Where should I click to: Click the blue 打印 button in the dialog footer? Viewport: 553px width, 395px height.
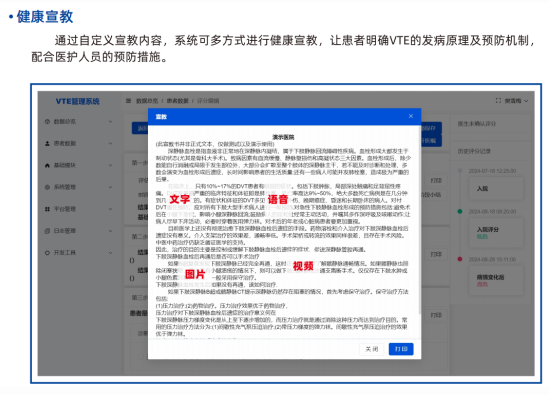coord(401,349)
